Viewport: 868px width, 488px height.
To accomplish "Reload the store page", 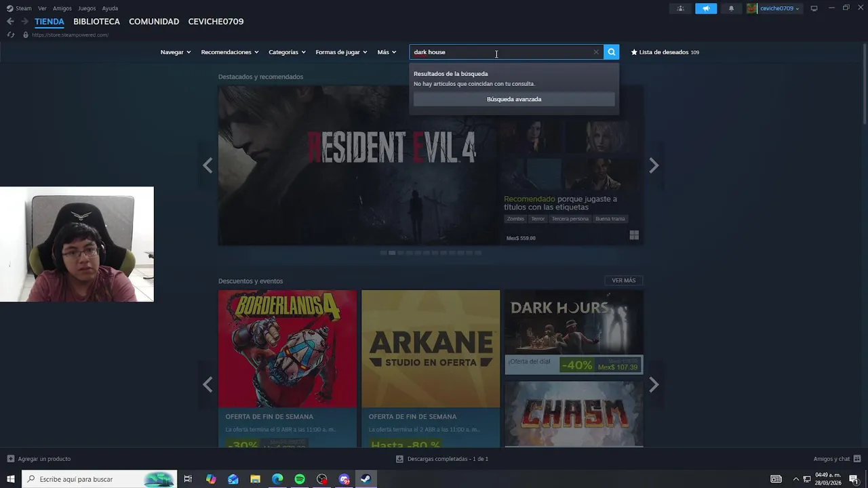I will pyautogui.click(x=10, y=35).
